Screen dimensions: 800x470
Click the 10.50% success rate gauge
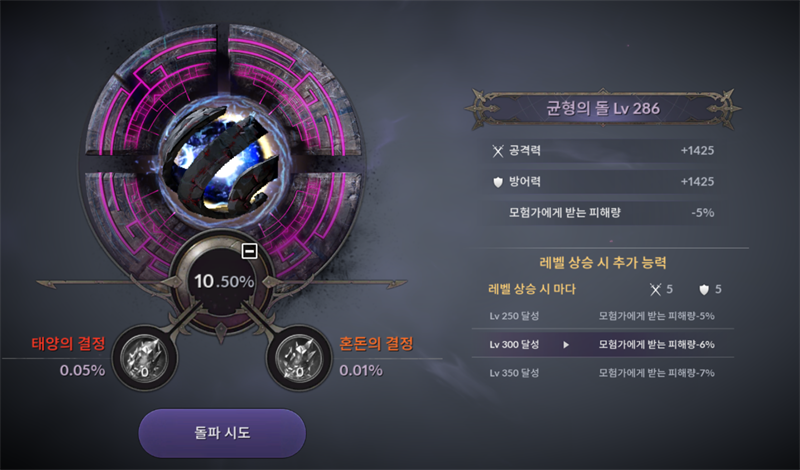point(223,281)
